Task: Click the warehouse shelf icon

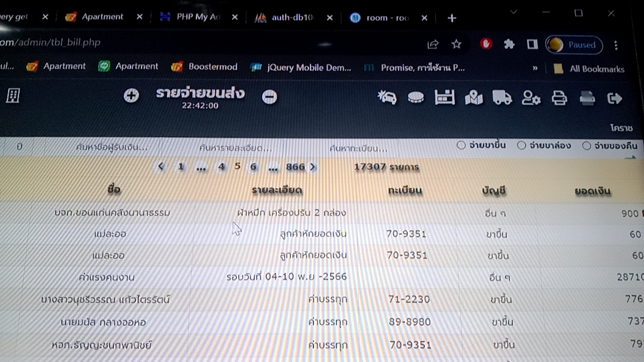Action: [x=445, y=98]
